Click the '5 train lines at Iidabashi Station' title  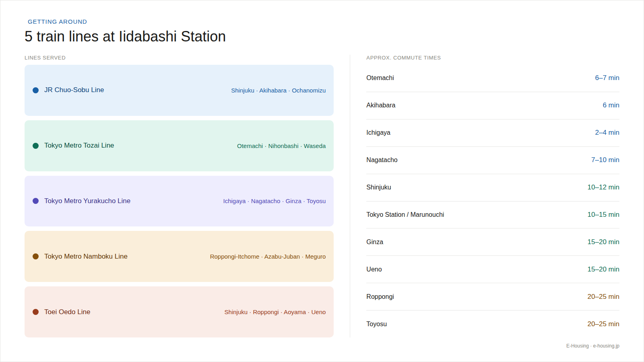(125, 36)
